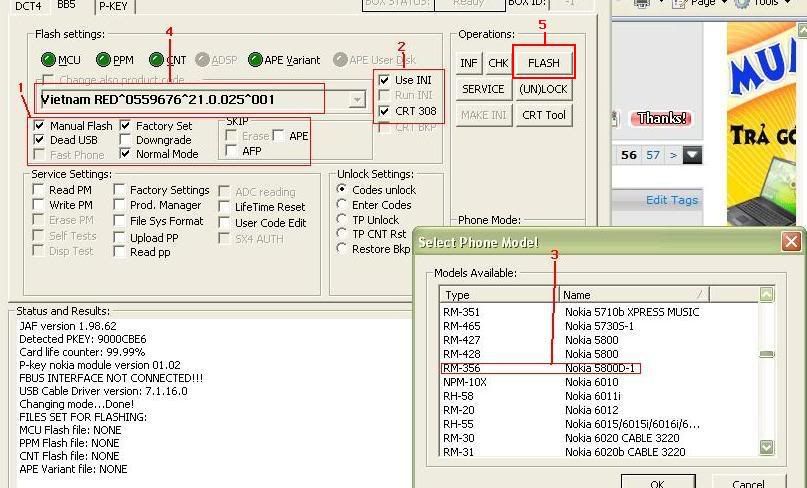Toggle the green MCU flash file indicator
The height and width of the screenshot is (488, 807).
(x=48, y=60)
